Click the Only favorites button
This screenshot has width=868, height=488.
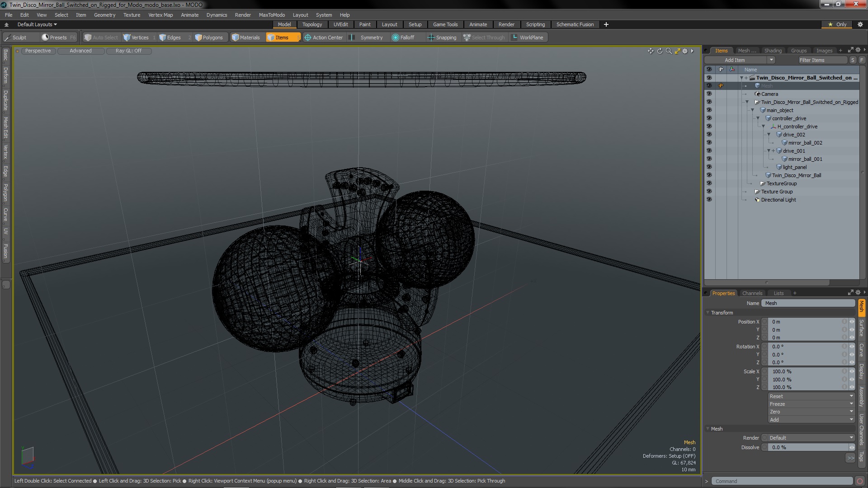tap(837, 24)
